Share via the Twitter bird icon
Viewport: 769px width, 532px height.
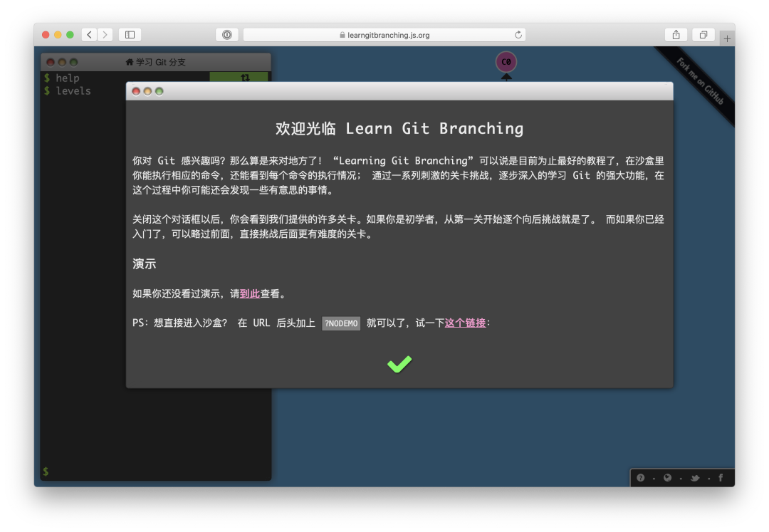pyautogui.click(x=695, y=478)
